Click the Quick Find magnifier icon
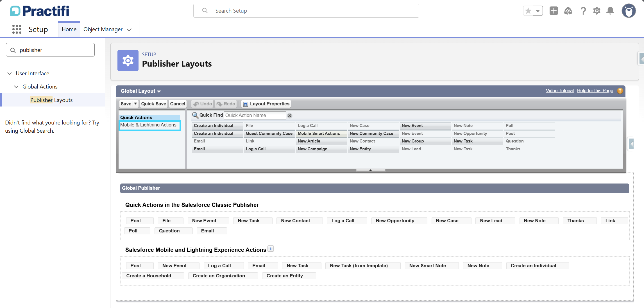The height and width of the screenshot is (308, 644). coord(195,115)
